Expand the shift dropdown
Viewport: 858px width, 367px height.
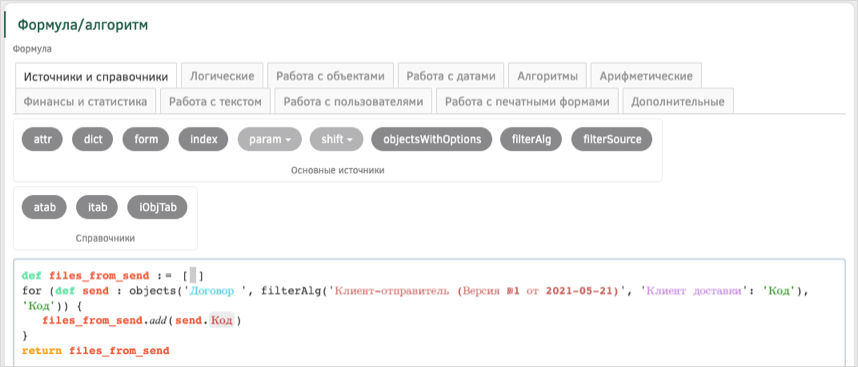pos(337,139)
